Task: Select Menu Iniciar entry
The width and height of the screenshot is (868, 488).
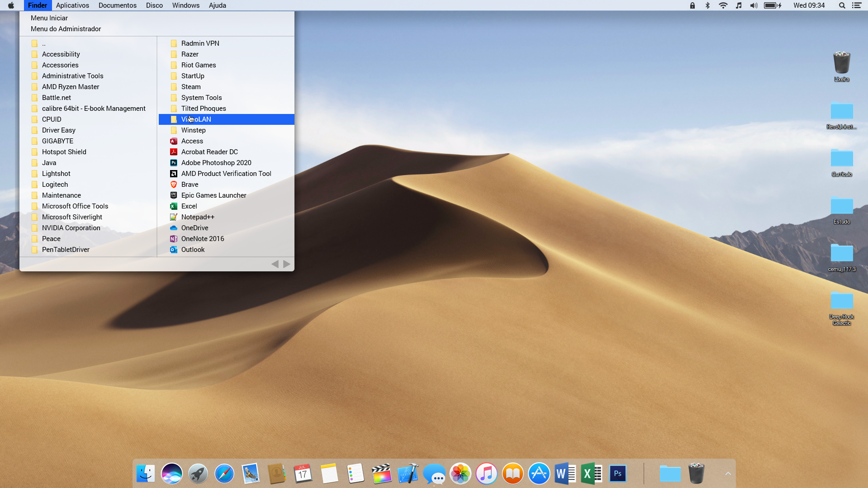Action: [49, 18]
